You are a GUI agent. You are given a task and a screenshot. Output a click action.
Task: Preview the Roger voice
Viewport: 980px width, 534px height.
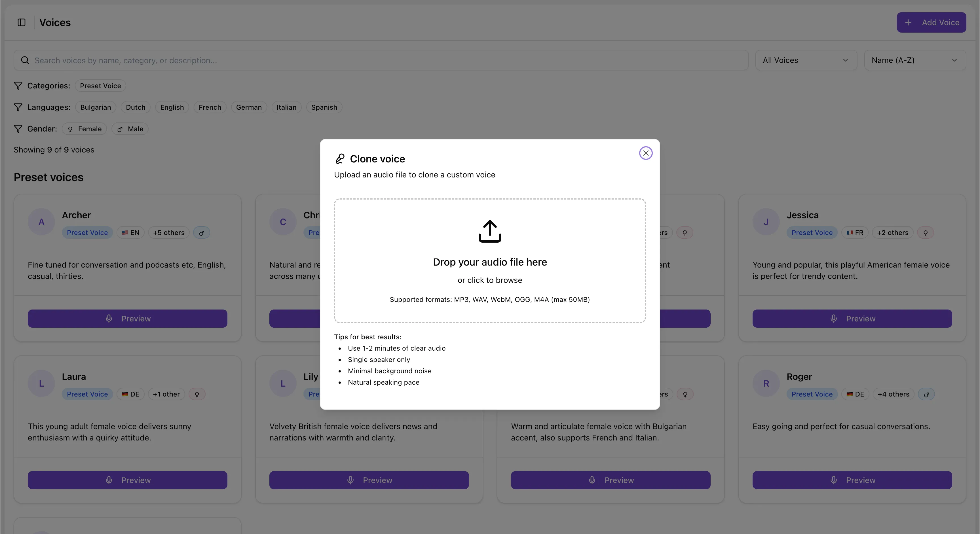coord(852,480)
